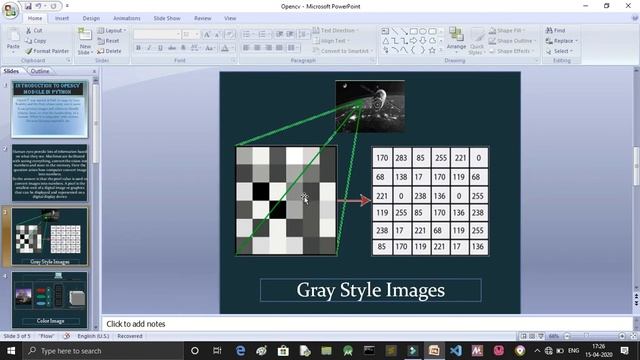Image resolution: width=640 pixels, height=360 pixels.
Task: Pick the five-point star shape
Action: (x=432, y=50)
